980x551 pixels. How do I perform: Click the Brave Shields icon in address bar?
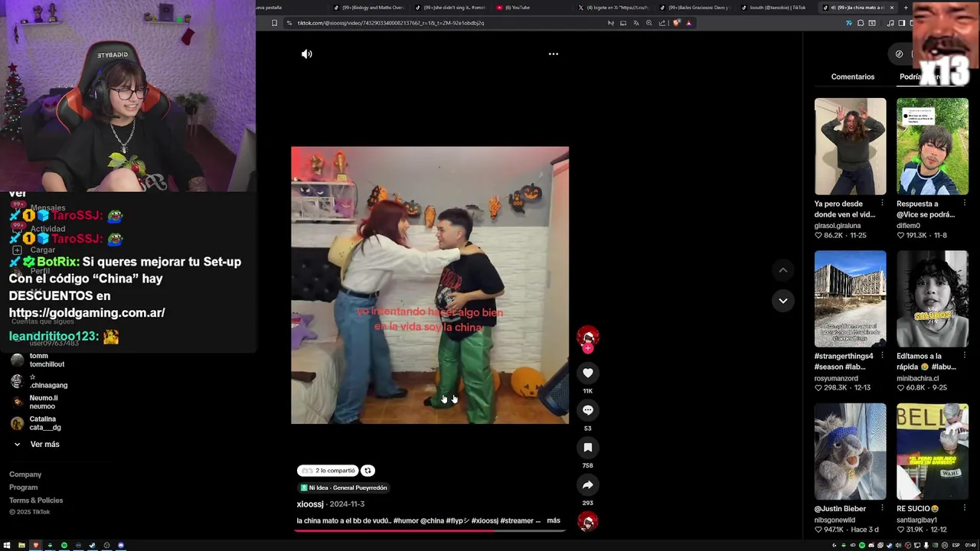676,23
